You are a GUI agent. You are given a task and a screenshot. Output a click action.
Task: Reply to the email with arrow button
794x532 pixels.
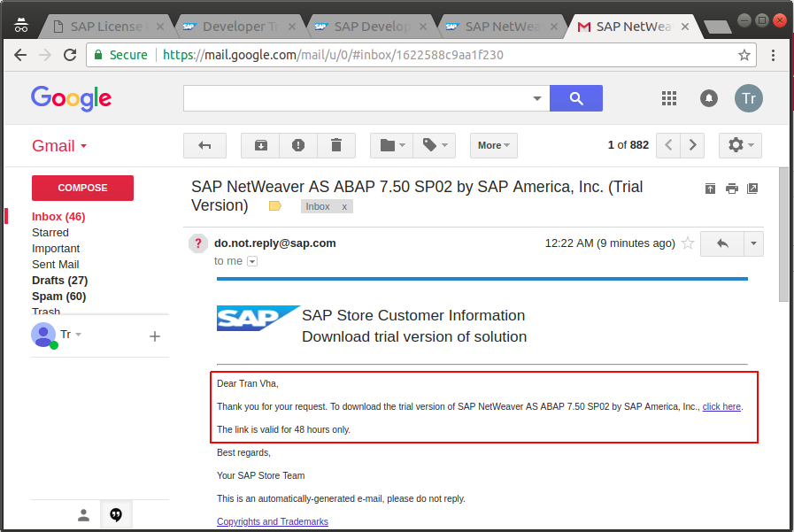pyautogui.click(x=722, y=244)
